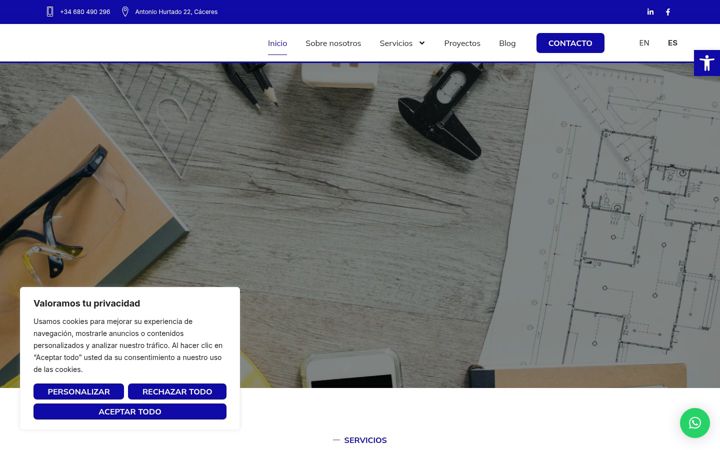Image resolution: width=720 pixels, height=450 pixels.
Task: Open the Blog section
Action: pos(507,43)
